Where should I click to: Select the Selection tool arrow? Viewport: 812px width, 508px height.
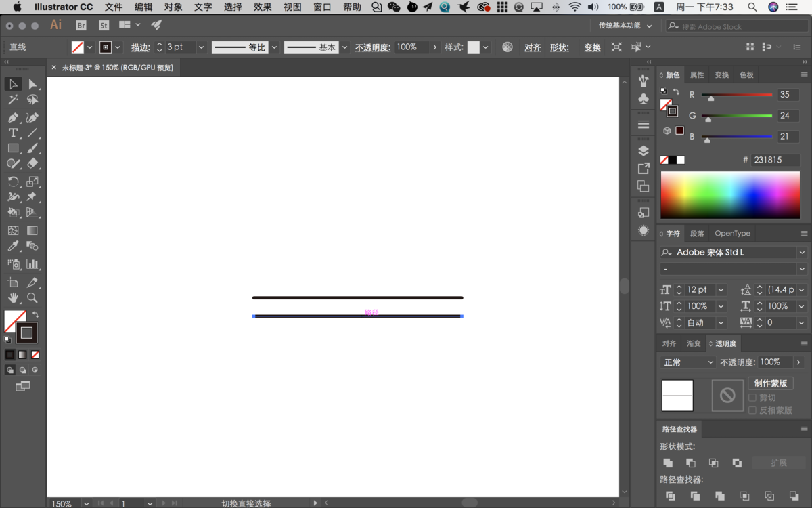(13, 84)
